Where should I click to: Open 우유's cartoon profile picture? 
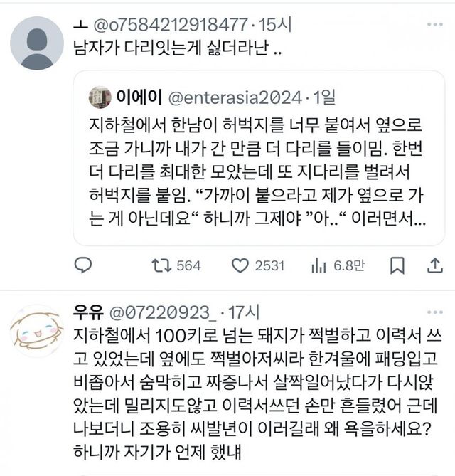pos(37,330)
